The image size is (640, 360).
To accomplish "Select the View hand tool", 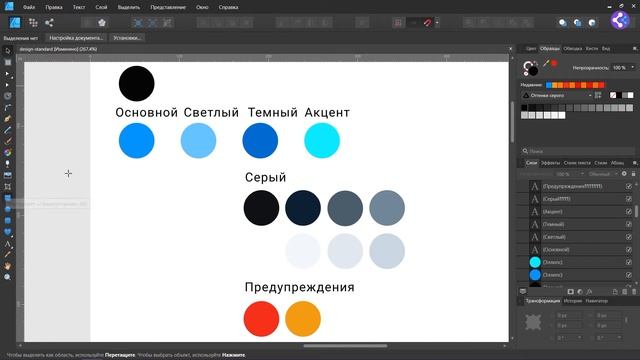I will coord(8,266).
